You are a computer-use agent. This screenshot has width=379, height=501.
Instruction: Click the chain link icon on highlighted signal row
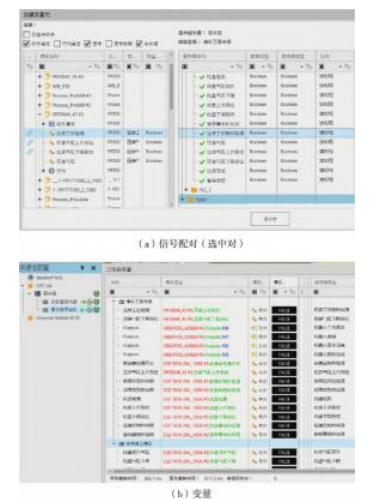pyautogui.click(x=30, y=133)
